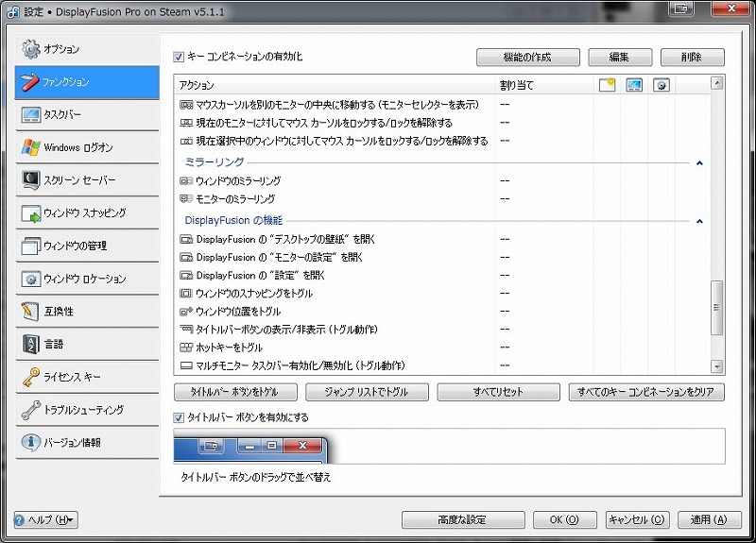
Task: Click the function list scrollbar thumb
Action: [717, 308]
